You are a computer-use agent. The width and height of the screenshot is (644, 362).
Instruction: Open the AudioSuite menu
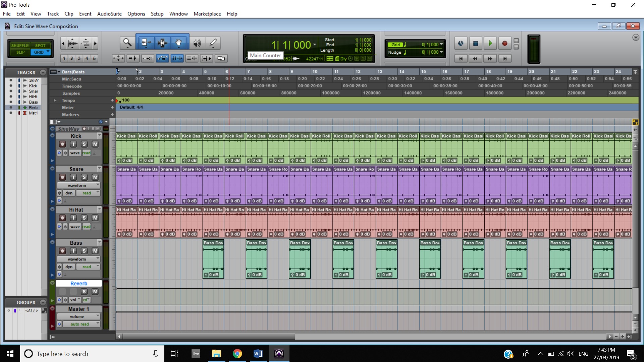click(109, 14)
